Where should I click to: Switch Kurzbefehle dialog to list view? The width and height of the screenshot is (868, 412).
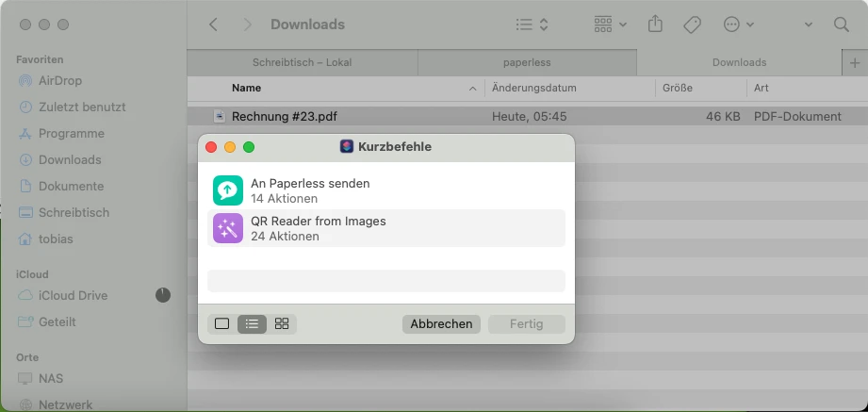coord(252,324)
